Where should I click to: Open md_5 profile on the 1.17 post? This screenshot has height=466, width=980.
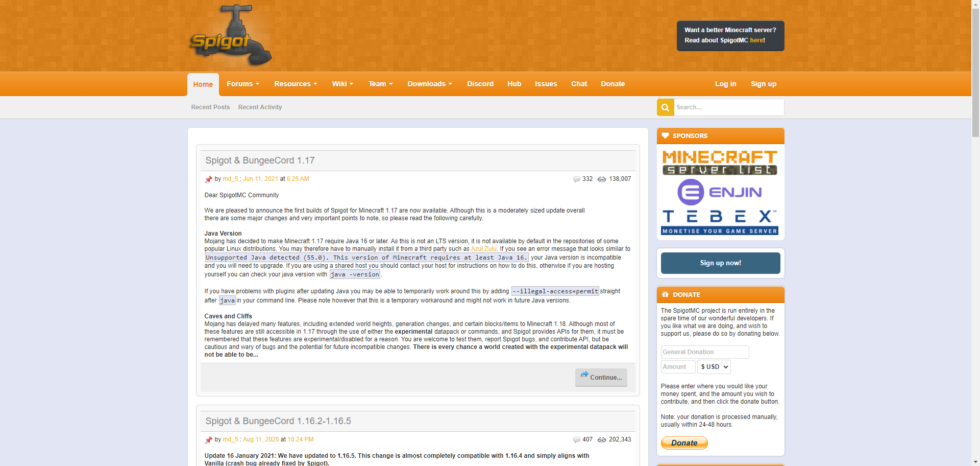point(230,179)
